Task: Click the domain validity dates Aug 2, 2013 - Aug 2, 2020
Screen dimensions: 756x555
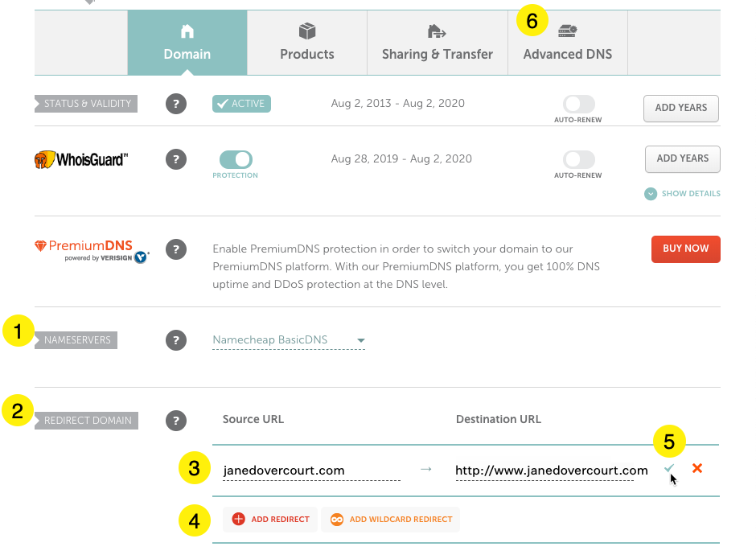Action: pos(398,103)
